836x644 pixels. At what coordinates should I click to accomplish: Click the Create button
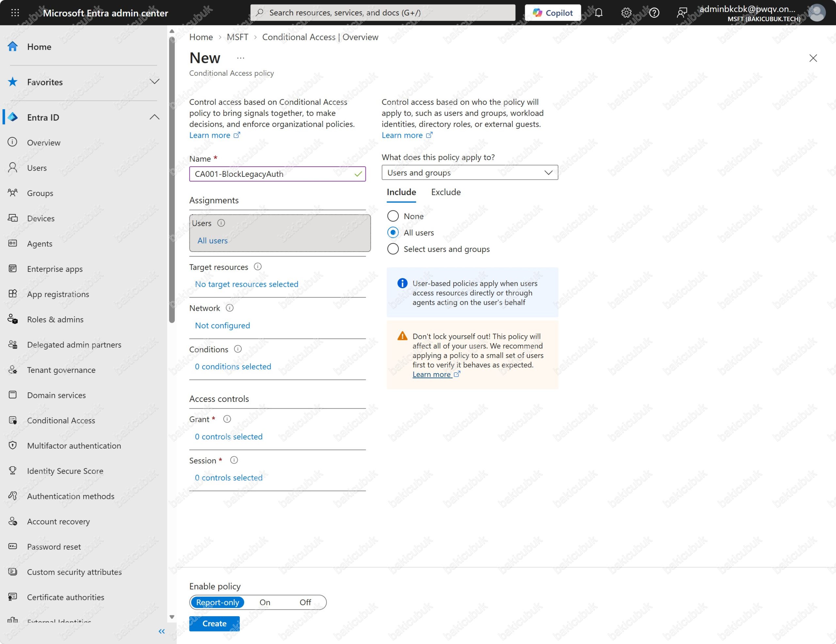tap(214, 624)
